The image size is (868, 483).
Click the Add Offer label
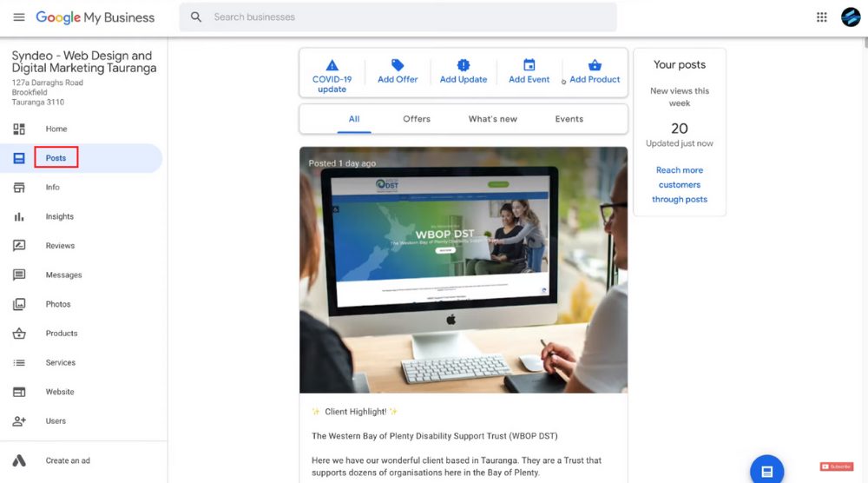pyautogui.click(x=398, y=80)
